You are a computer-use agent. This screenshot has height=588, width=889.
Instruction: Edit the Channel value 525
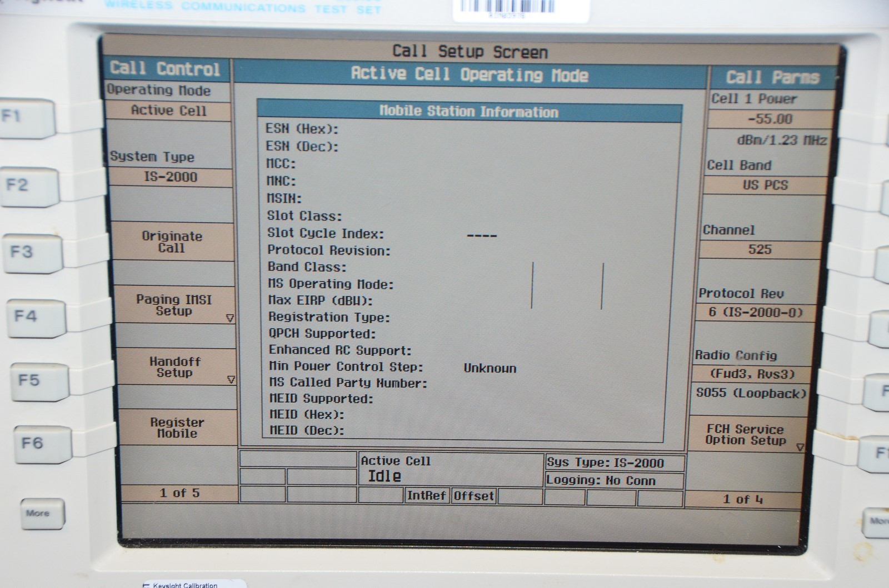click(x=760, y=249)
